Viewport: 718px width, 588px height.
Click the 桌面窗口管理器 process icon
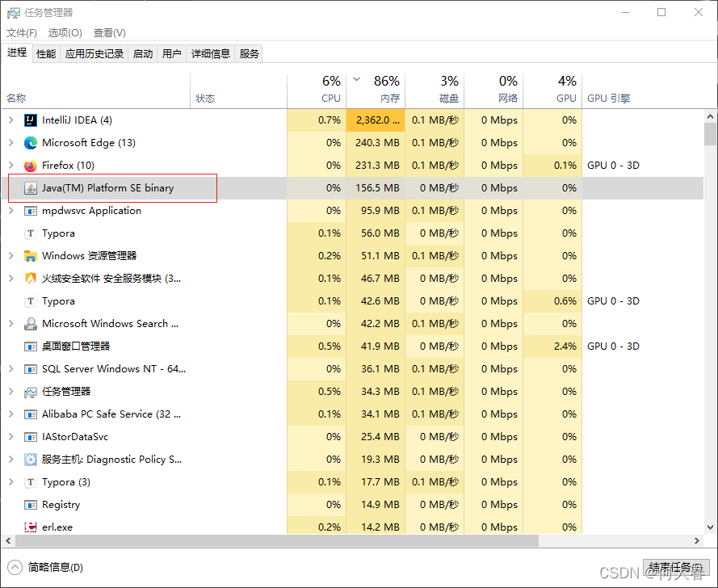30,346
